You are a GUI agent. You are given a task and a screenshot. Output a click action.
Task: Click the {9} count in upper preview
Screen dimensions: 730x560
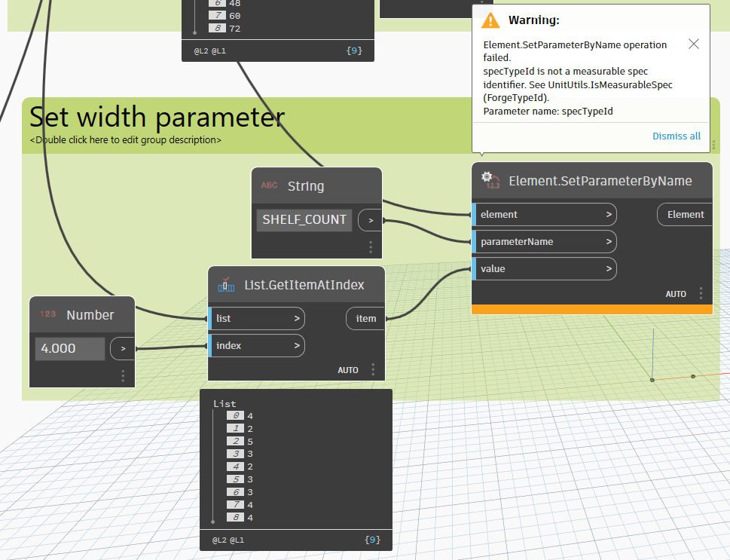pos(354,50)
